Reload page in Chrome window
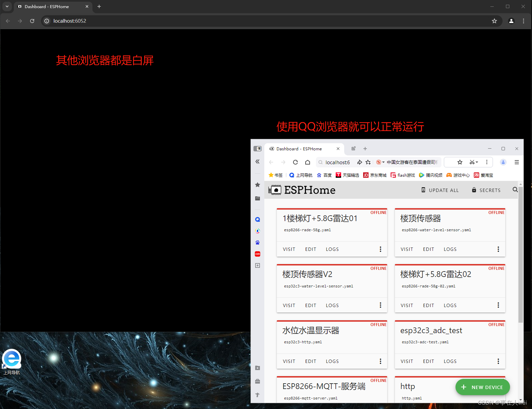 point(32,21)
